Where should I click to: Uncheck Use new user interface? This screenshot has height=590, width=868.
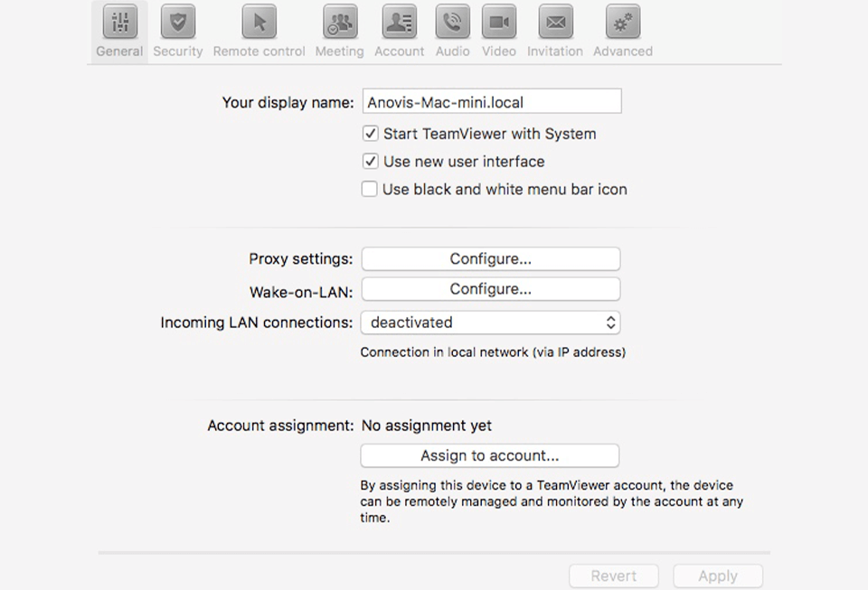click(x=371, y=162)
